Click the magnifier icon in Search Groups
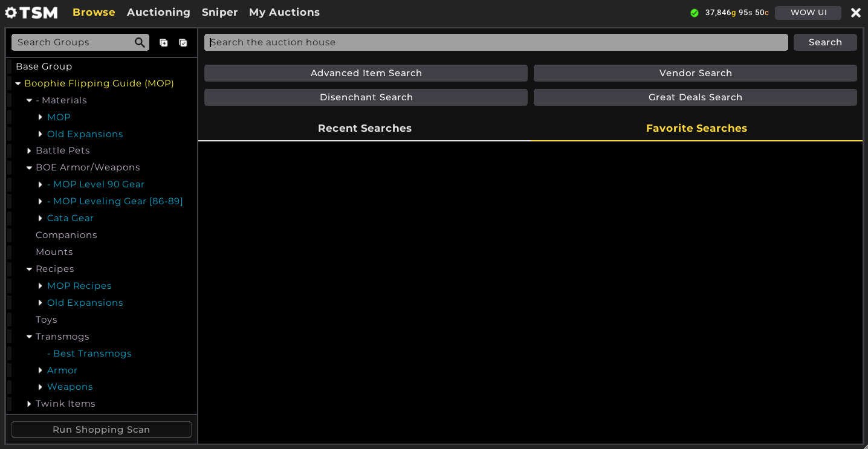 click(140, 42)
